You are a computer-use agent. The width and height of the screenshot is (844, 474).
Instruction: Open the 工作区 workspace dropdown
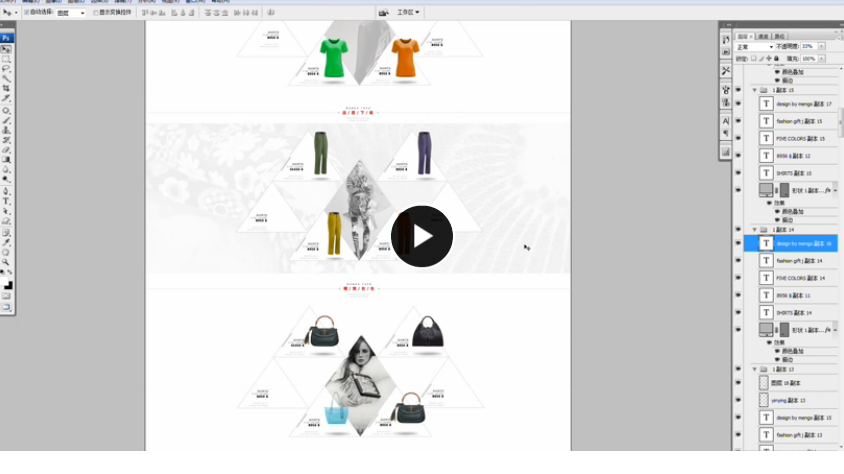408,12
